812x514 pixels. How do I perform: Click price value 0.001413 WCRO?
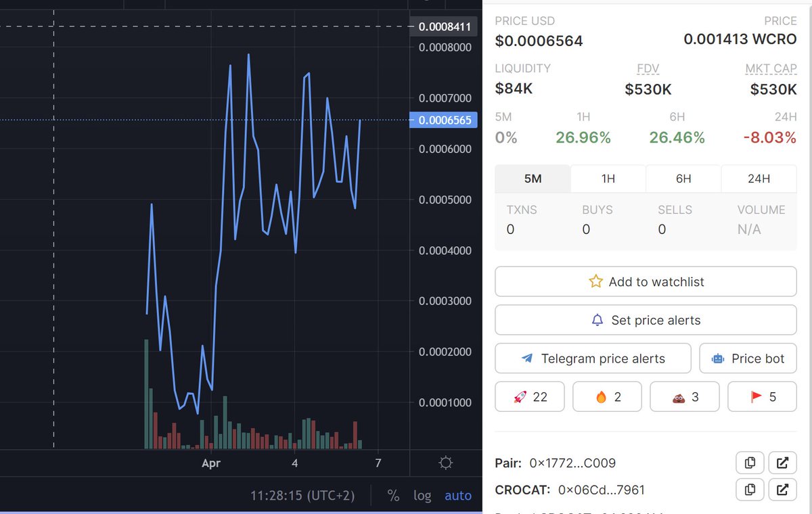pyautogui.click(x=740, y=39)
